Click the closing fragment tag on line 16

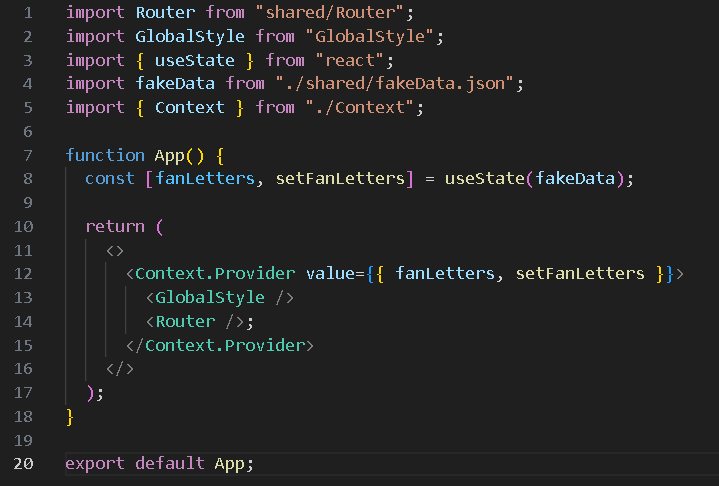click(x=120, y=369)
